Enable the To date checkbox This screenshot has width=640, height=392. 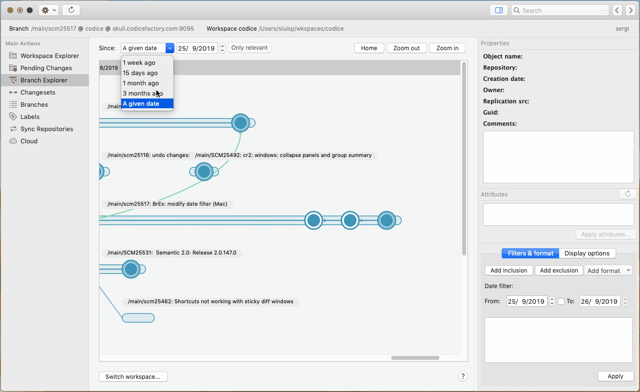pos(561,301)
